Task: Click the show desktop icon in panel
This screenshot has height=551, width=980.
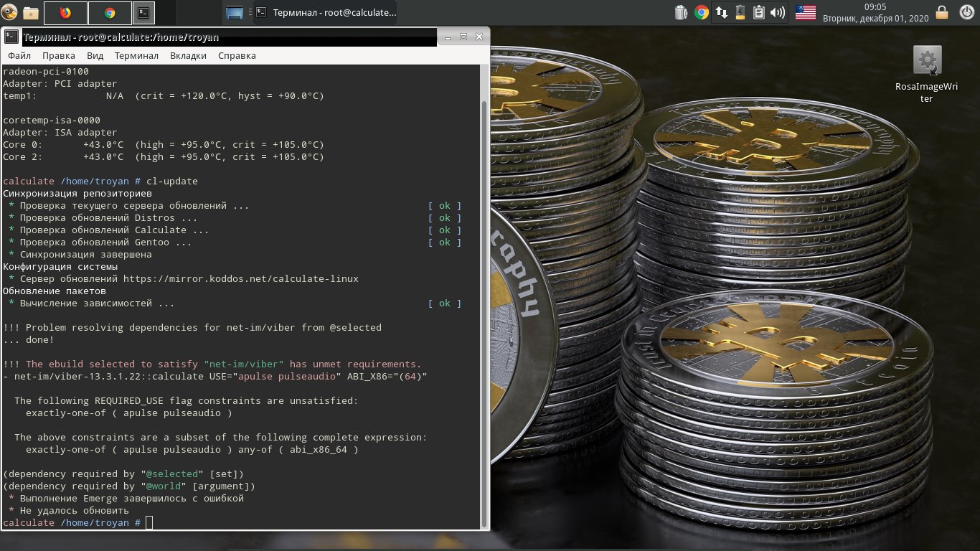Action: coord(235,12)
